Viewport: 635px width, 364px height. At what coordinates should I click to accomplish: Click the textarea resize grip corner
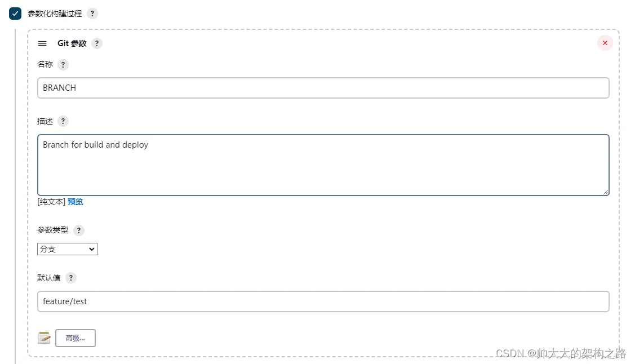606,192
